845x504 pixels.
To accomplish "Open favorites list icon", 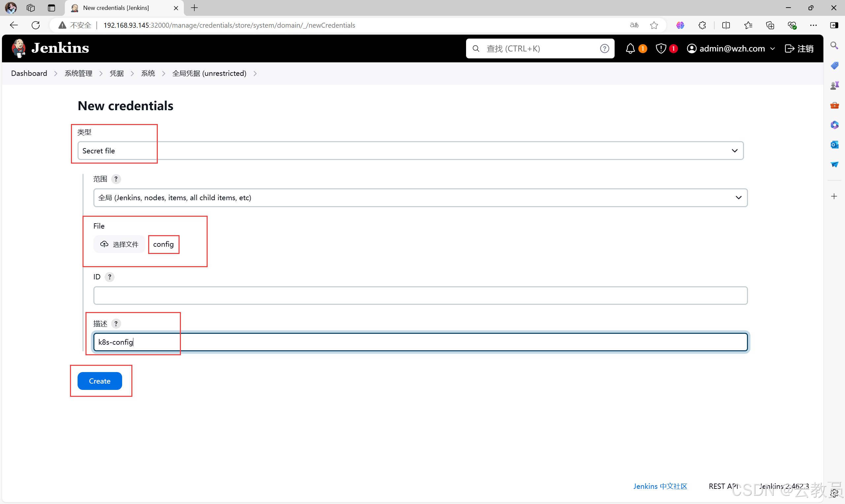I will click(748, 25).
